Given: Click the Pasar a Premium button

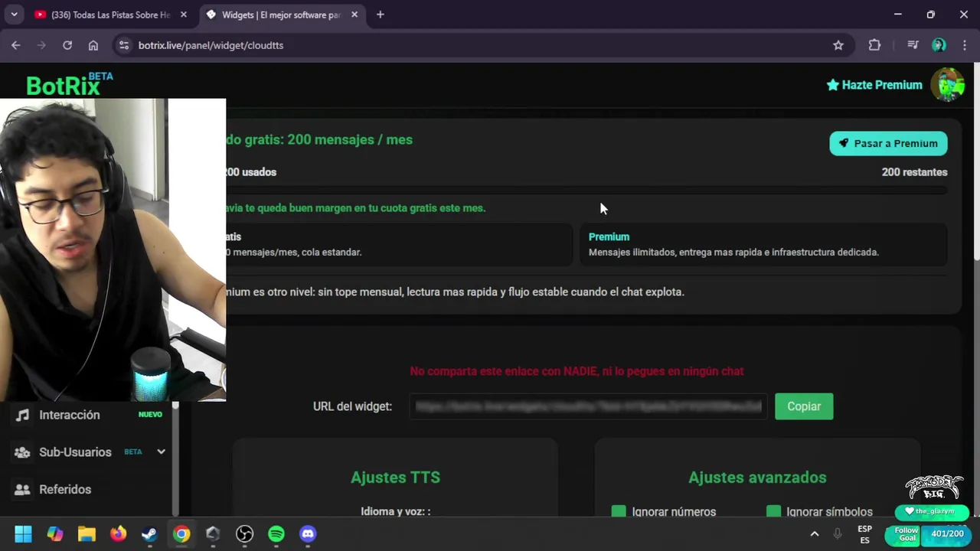Looking at the screenshot, I should click(x=888, y=143).
